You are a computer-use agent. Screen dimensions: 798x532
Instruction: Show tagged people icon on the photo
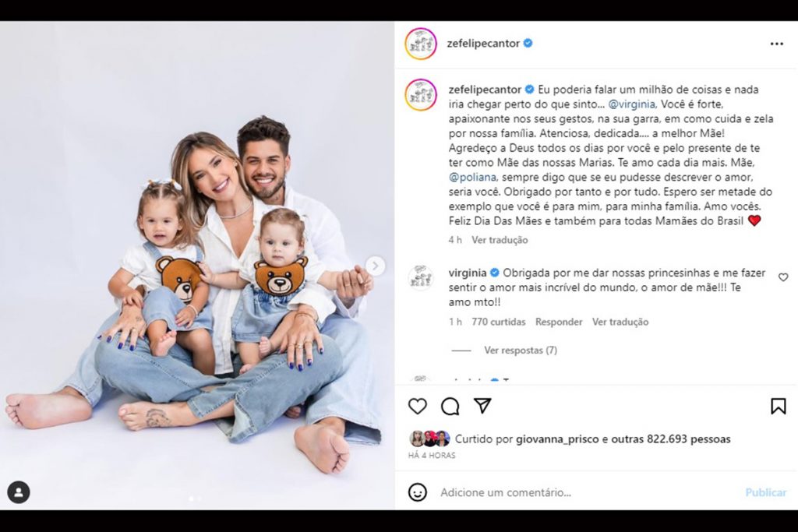tap(19, 492)
